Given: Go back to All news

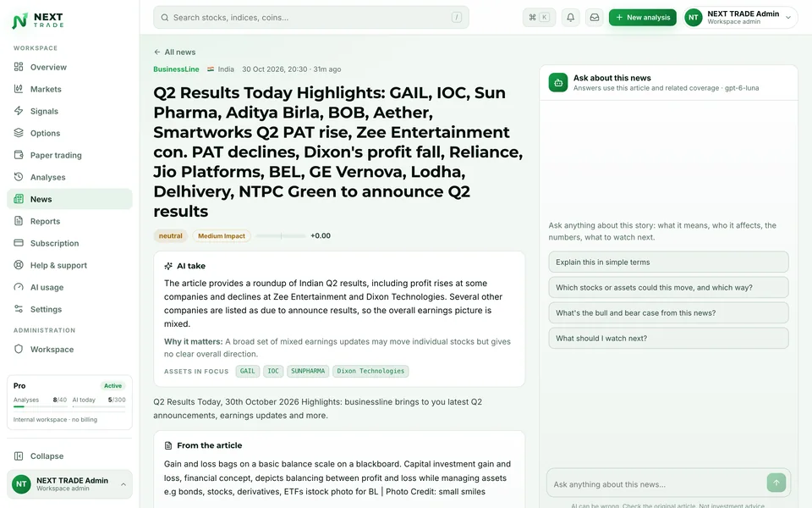Looking at the screenshot, I should pyautogui.click(x=174, y=52).
